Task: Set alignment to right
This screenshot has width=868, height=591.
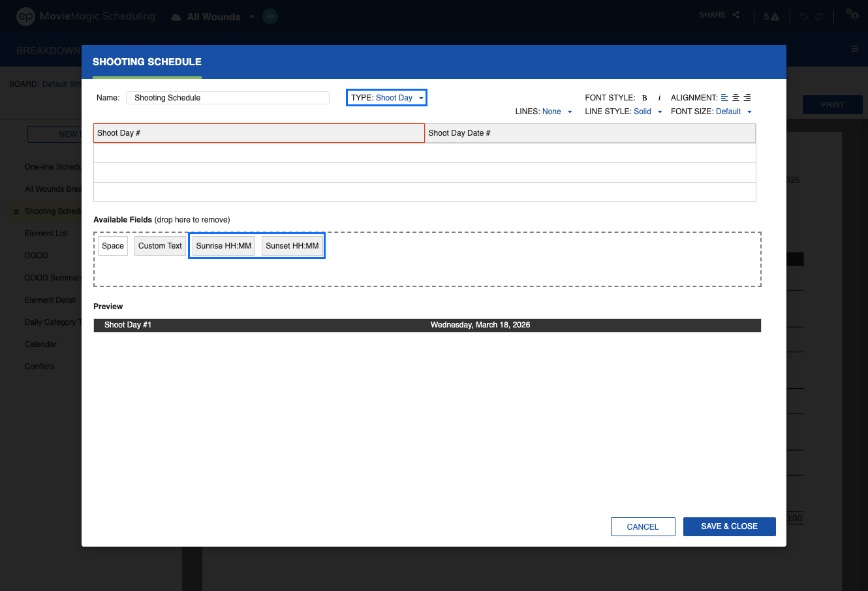Action: click(x=747, y=98)
